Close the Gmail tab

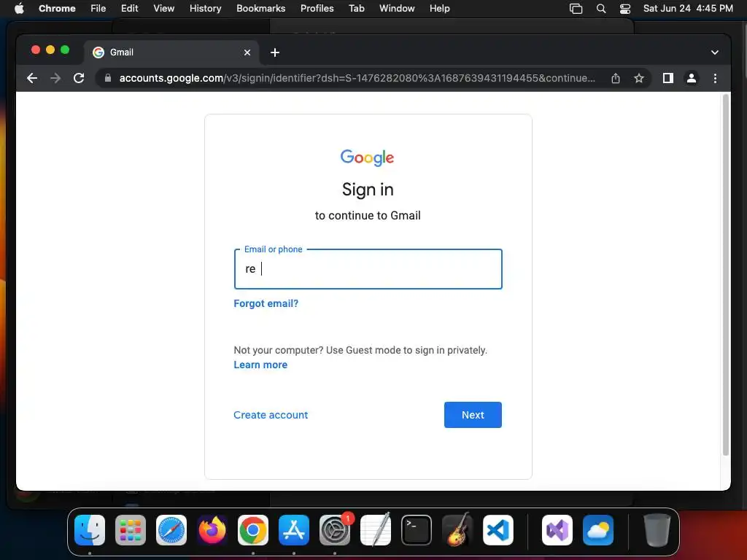(247, 52)
